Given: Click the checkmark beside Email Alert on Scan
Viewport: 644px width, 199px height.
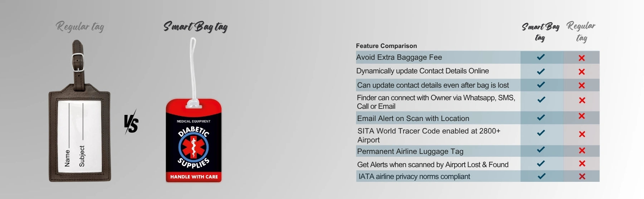Looking at the screenshot, I should click(x=541, y=117).
